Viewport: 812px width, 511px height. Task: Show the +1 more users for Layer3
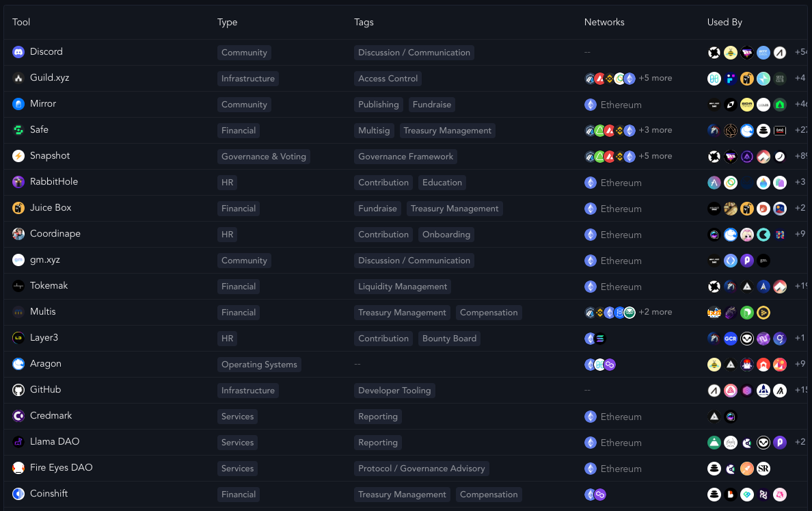[x=800, y=338]
